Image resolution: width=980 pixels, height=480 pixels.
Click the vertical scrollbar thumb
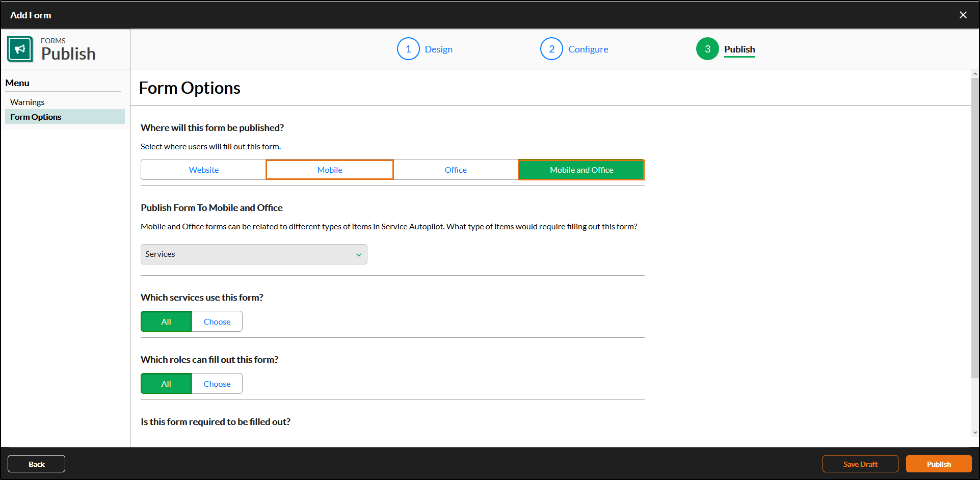[975, 228]
